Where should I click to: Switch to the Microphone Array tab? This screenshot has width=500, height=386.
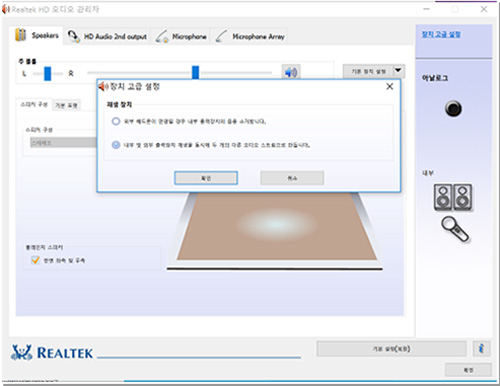pyautogui.click(x=250, y=36)
